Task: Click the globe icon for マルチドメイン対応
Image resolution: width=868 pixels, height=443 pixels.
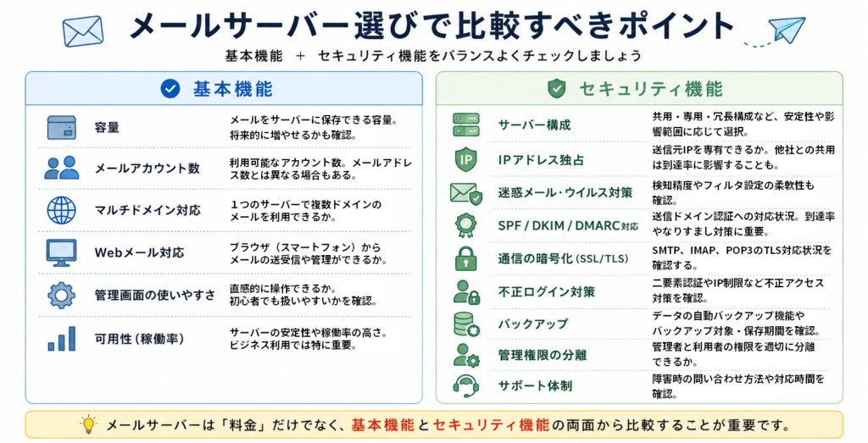Action: pyautogui.click(x=61, y=210)
